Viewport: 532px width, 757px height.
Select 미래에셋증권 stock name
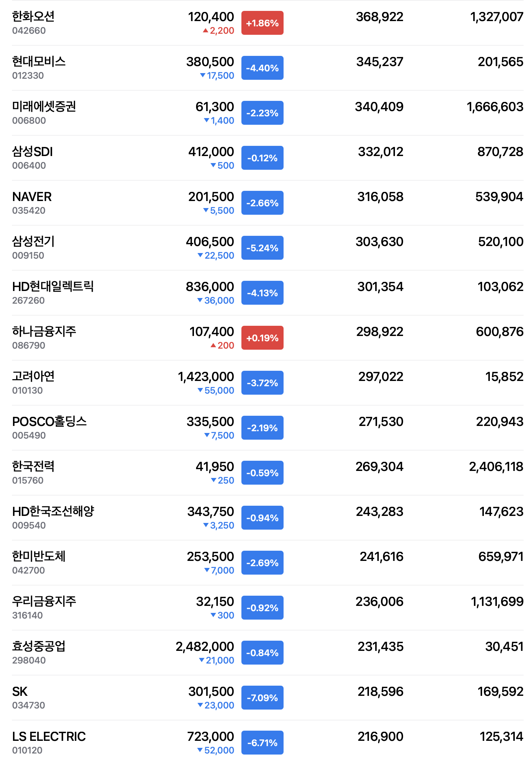tap(44, 107)
